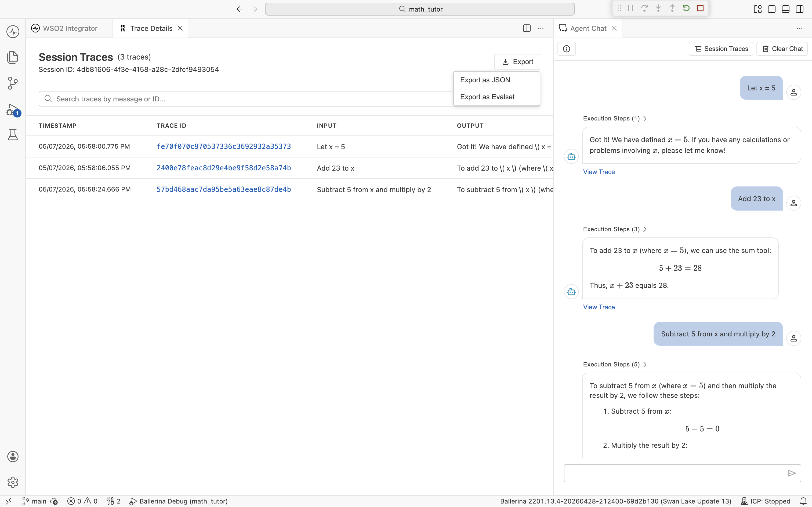
Task: Toggle the primary side bar layout
Action: click(772, 9)
